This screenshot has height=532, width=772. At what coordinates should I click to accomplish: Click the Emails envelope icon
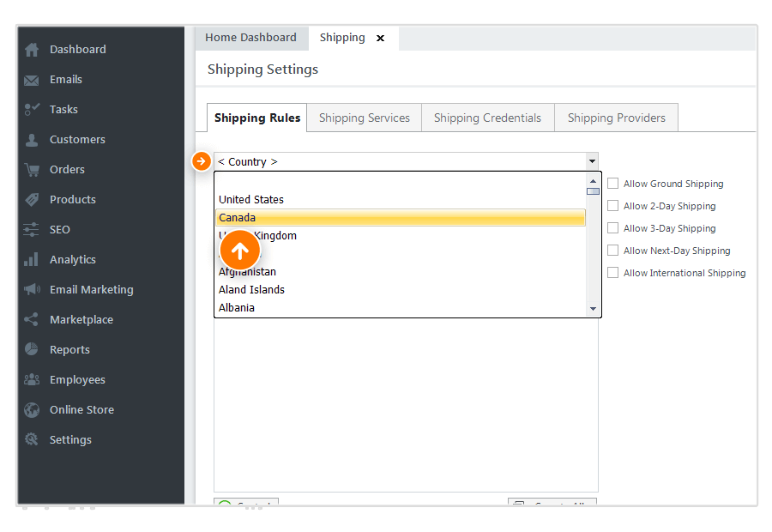(x=32, y=80)
